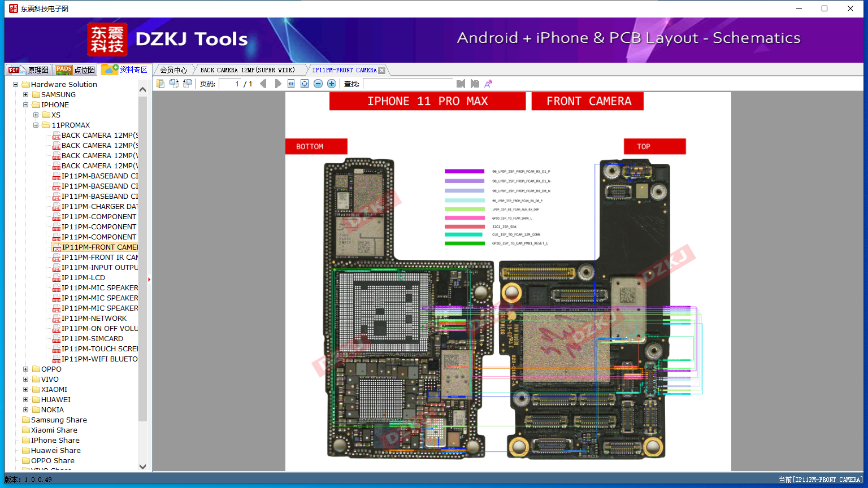Expand the HUAWEI folder
868x488 pixels.
(25, 400)
